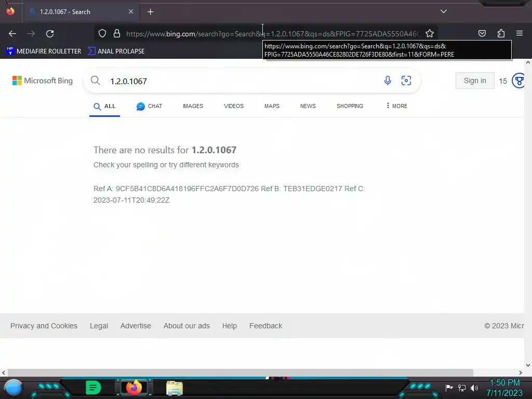
Task: Click the horizontal scrollbar thumb
Action: [240, 373]
